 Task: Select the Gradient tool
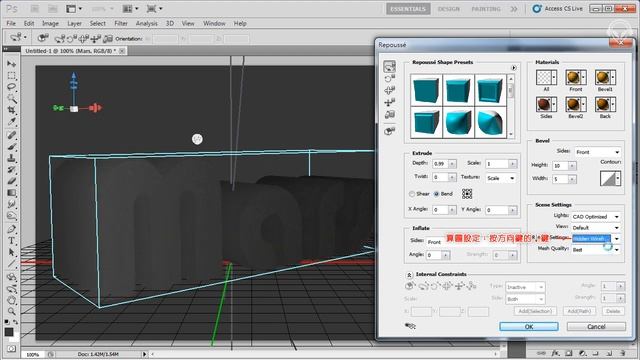[11, 192]
